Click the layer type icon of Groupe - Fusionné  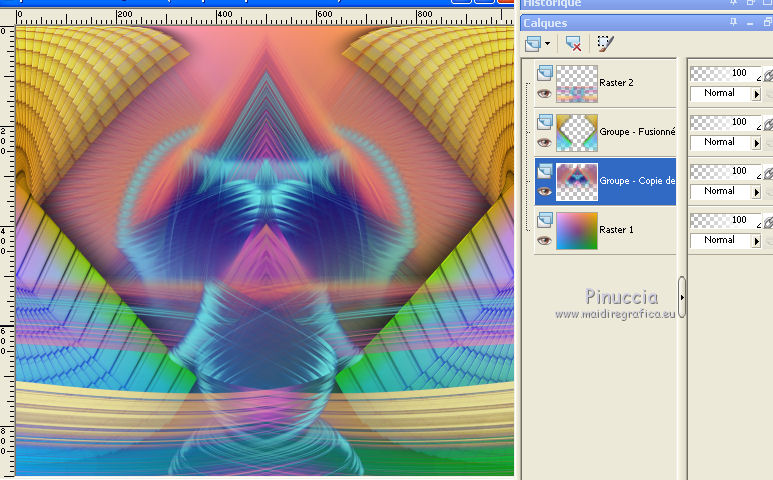tap(545, 122)
